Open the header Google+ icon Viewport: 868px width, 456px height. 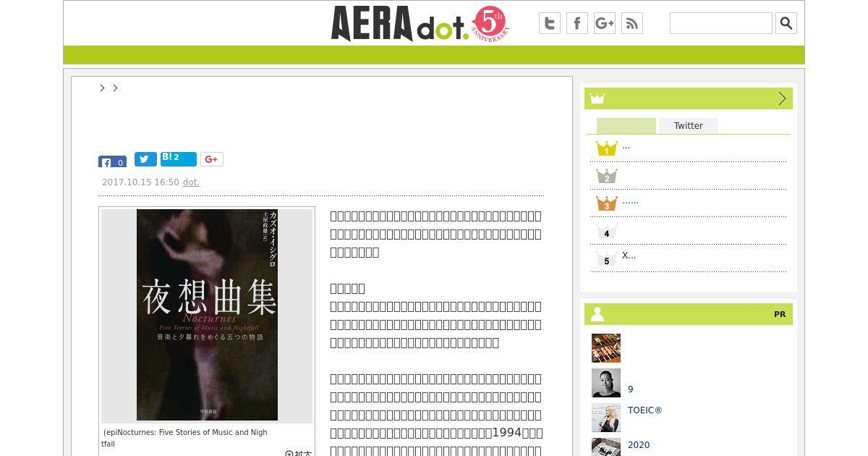tap(605, 23)
